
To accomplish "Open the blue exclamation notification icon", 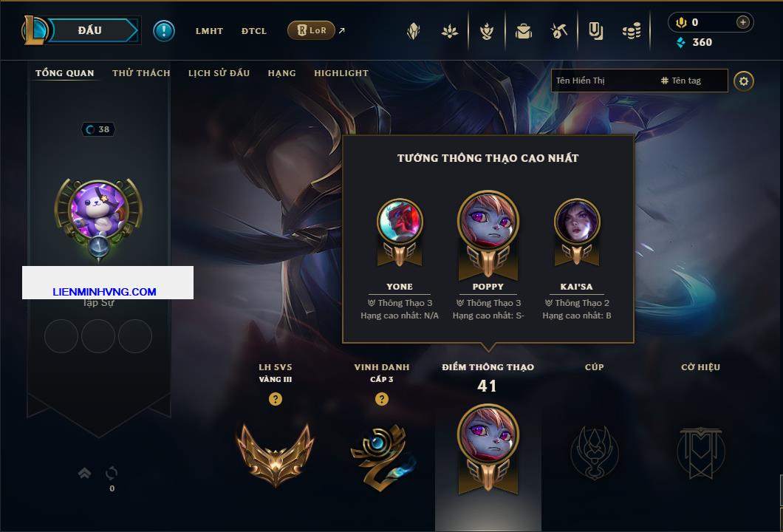I will (164, 31).
